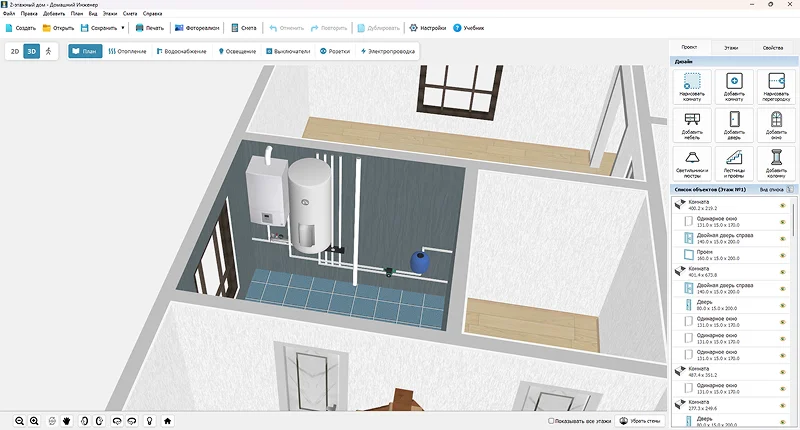Click the object list vertical scrollbar

tap(795, 225)
